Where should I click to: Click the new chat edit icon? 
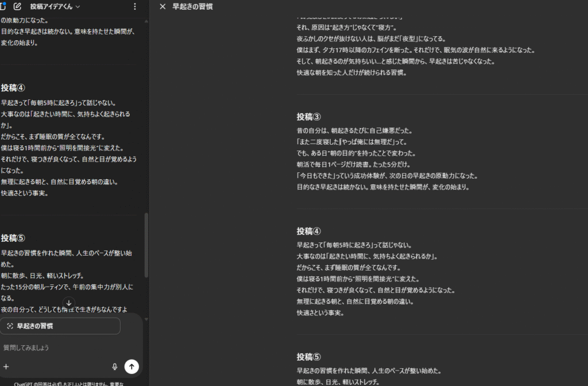pyautogui.click(x=17, y=6)
